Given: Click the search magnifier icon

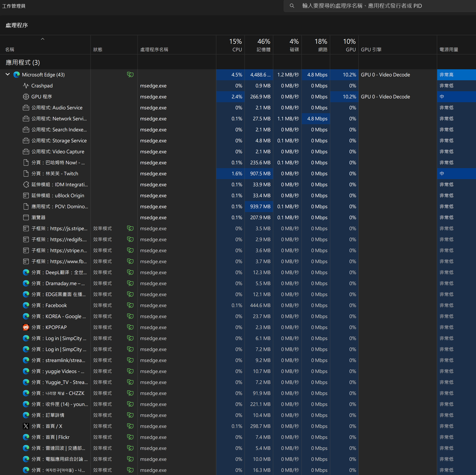Looking at the screenshot, I should [x=292, y=6].
